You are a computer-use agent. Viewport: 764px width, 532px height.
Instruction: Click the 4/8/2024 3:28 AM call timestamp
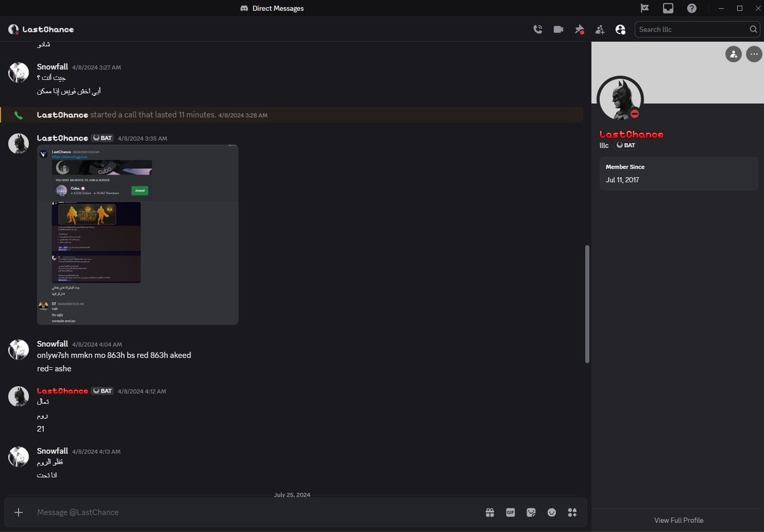point(243,115)
